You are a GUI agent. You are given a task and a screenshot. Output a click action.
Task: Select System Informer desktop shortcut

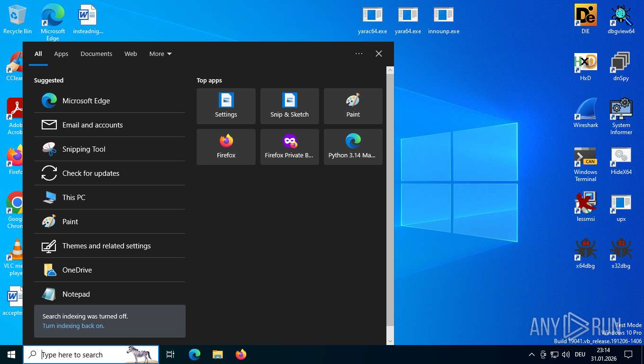pyautogui.click(x=621, y=117)
